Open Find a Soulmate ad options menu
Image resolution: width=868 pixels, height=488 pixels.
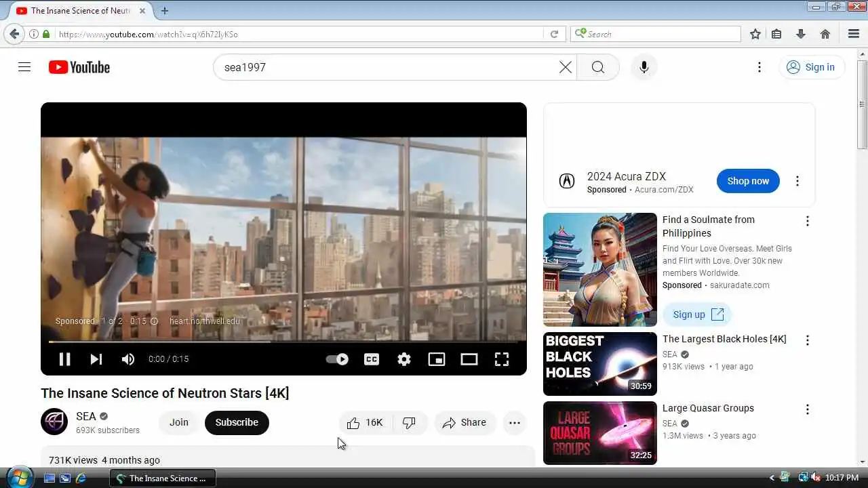point(807,221)
